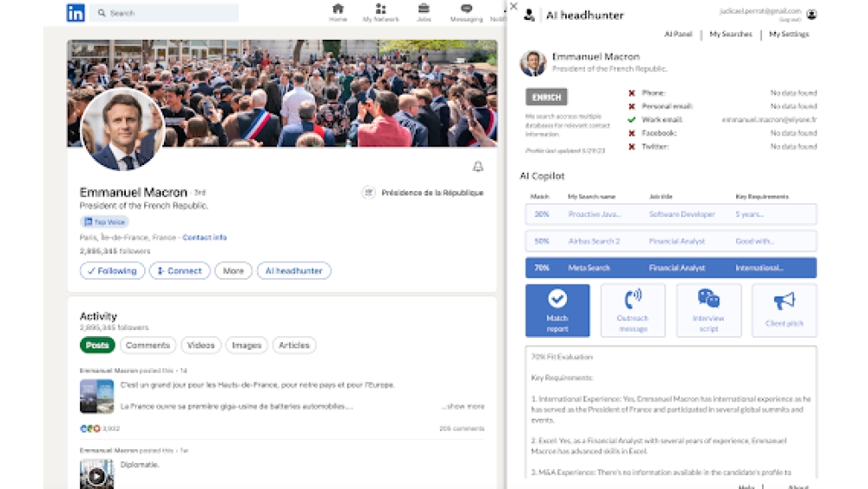The width and height of the screenshot is (868, 489).
Task: Open the Home icon in LinkedIn nav
Action: point(338,9)
